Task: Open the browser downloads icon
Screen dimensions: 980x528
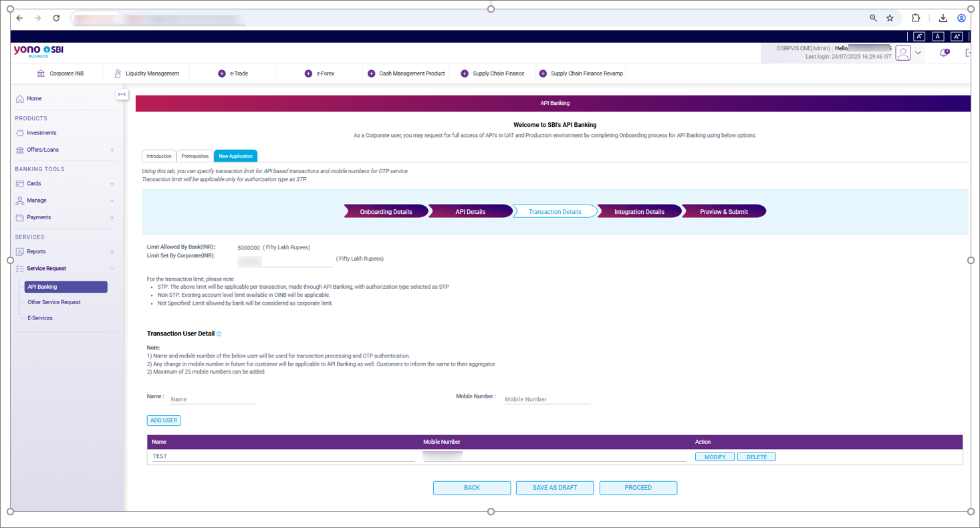Action: [943, 18]
